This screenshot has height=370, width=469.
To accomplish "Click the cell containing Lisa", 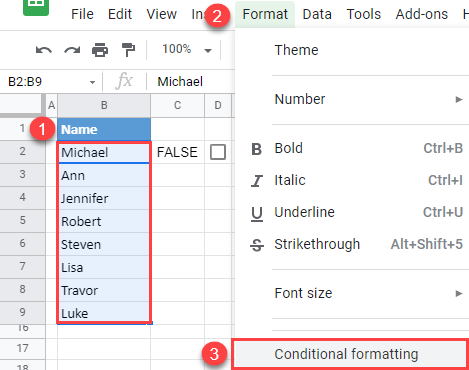I will coord(104,267).
